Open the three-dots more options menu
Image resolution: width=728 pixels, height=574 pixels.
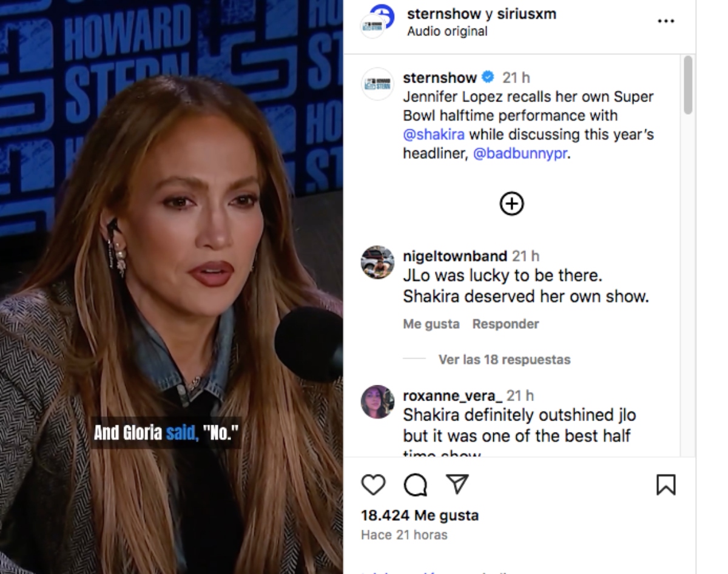pos(666,21)
